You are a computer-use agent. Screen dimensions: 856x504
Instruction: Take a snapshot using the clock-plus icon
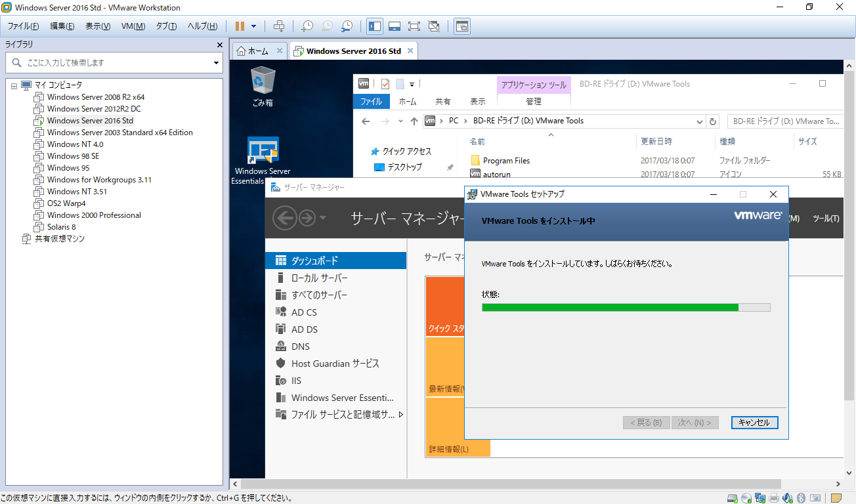coord(307,26)
